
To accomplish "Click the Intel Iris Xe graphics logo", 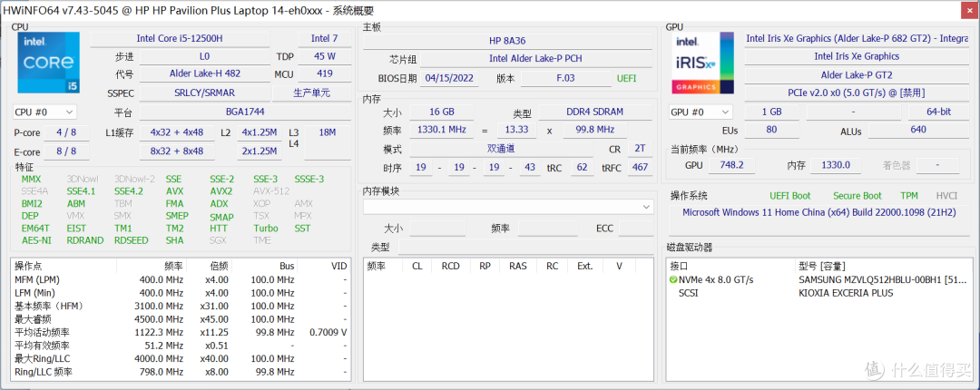I will [x=702, y=63].
